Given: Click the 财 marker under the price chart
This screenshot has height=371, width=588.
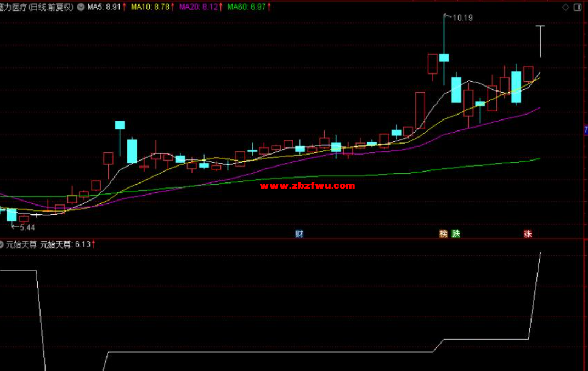Looking at the screenshot, I should [x=299, y=234].
